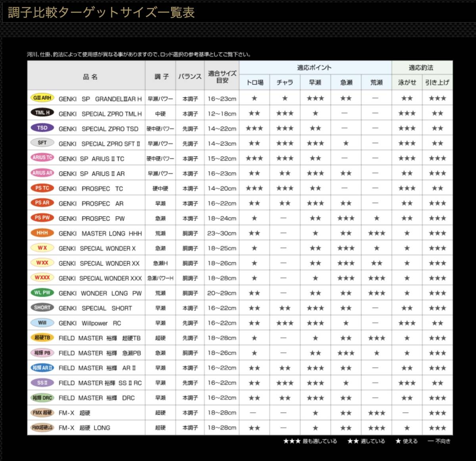Click the — 不向き legend entry
This screenshot has height=461, width=476.
(439, 441)
